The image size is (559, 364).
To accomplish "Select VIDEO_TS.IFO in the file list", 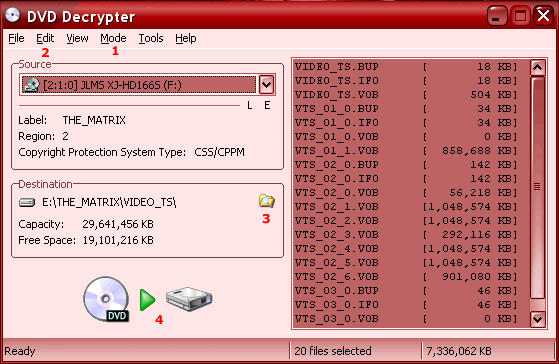I will [406, 81].
